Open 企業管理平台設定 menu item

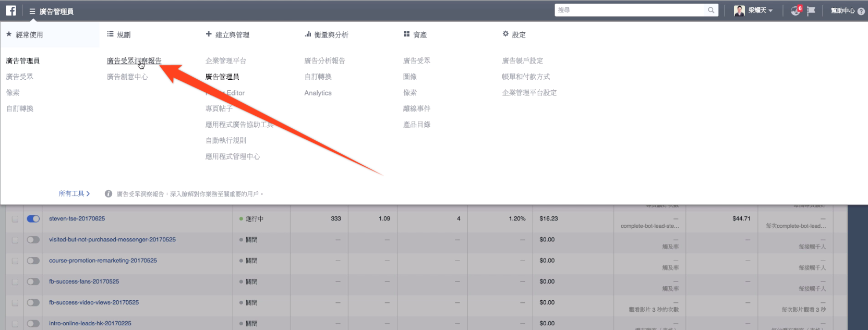click(x=529, y=93)
